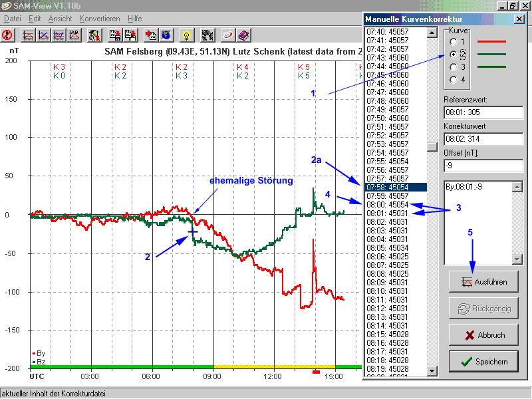
Task: Click the save-to-disk document icon
Action: click(x=115, y=35)
